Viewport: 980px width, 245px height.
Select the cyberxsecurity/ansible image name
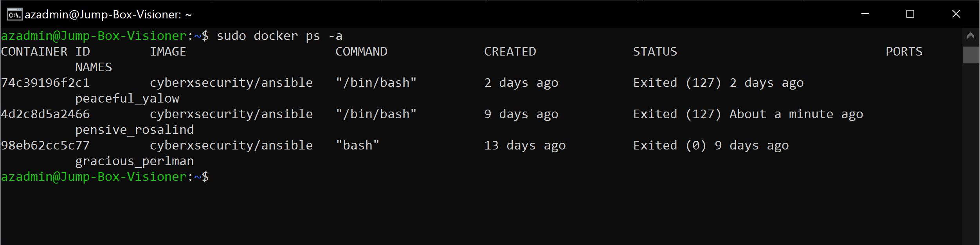(x=232, y=83)
